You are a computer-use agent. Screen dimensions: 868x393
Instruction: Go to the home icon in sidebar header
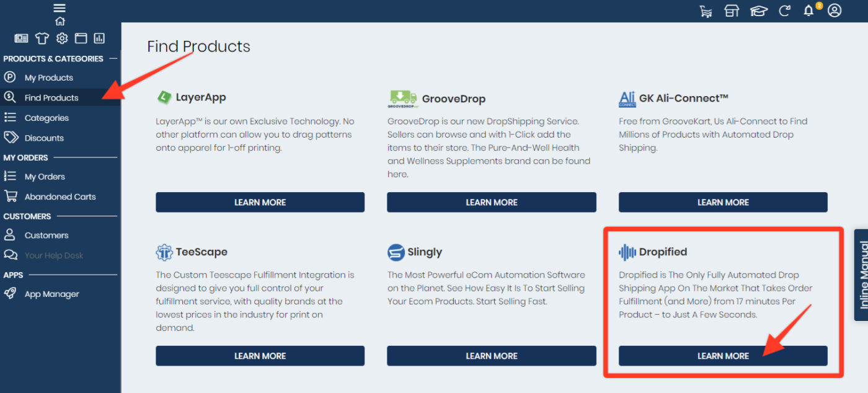(60, 20)
